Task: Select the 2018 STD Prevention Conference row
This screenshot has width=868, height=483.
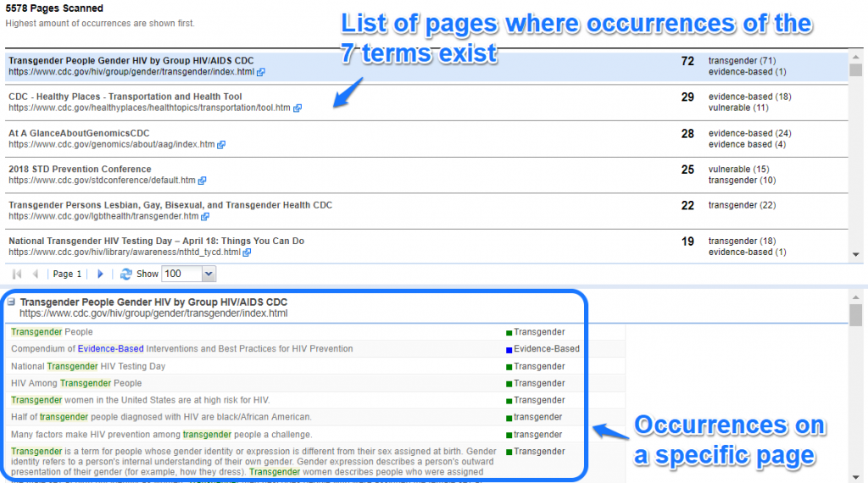Action: 80,169
